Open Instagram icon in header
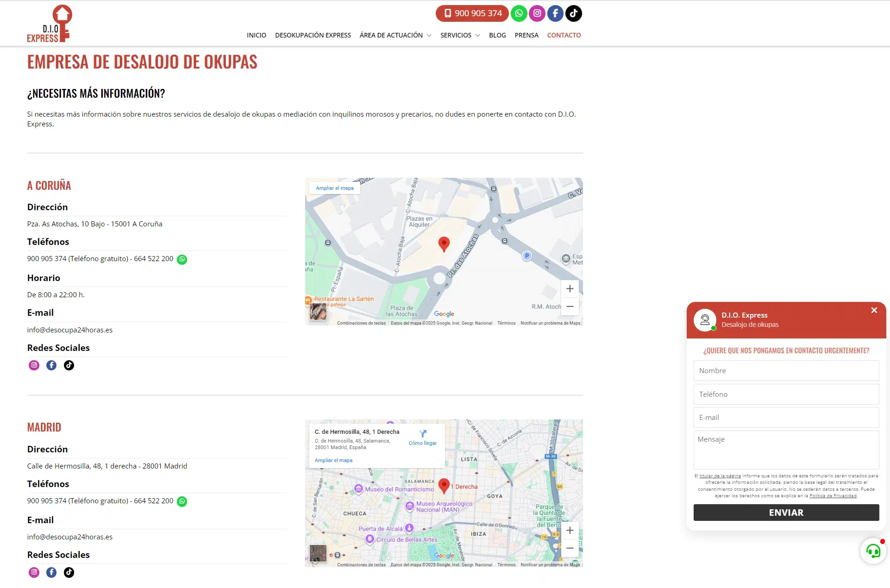Screen dimensions: 890x588 (x=537, y=13)
